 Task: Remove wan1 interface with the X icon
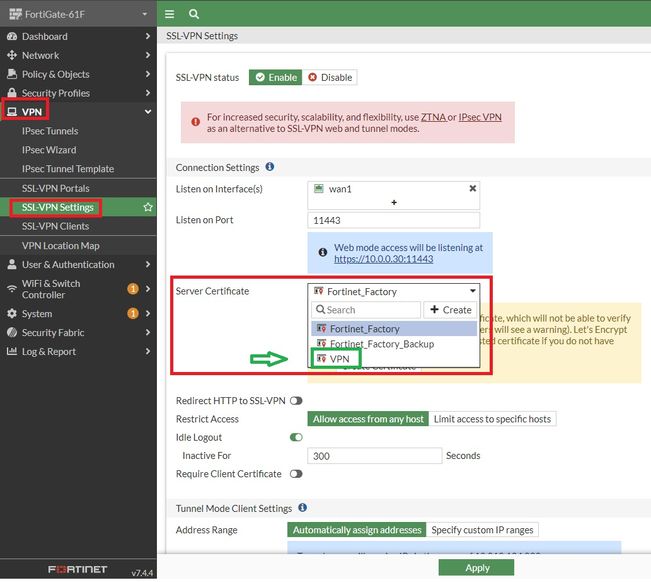[472, 188]
